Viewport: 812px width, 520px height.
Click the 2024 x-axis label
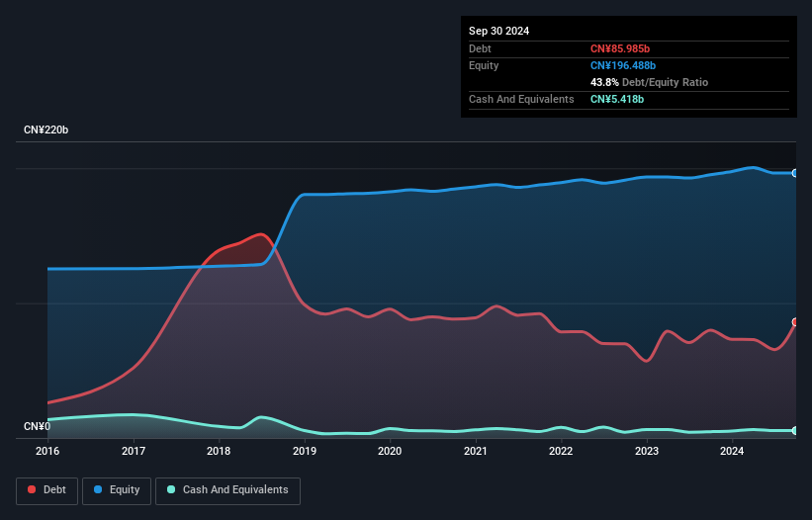[732, 451]
